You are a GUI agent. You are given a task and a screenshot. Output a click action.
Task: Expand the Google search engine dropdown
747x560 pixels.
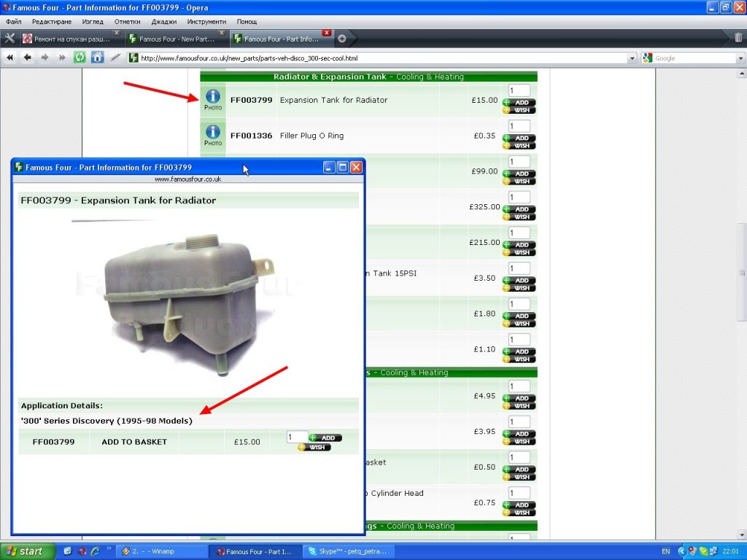coord(740,58)
